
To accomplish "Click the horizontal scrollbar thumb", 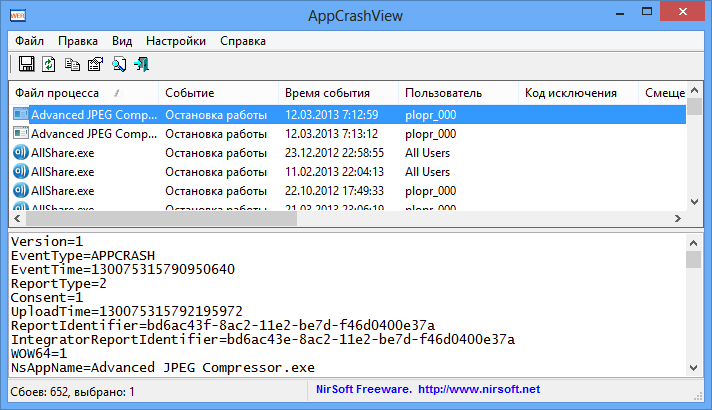I will coord(161,218).
